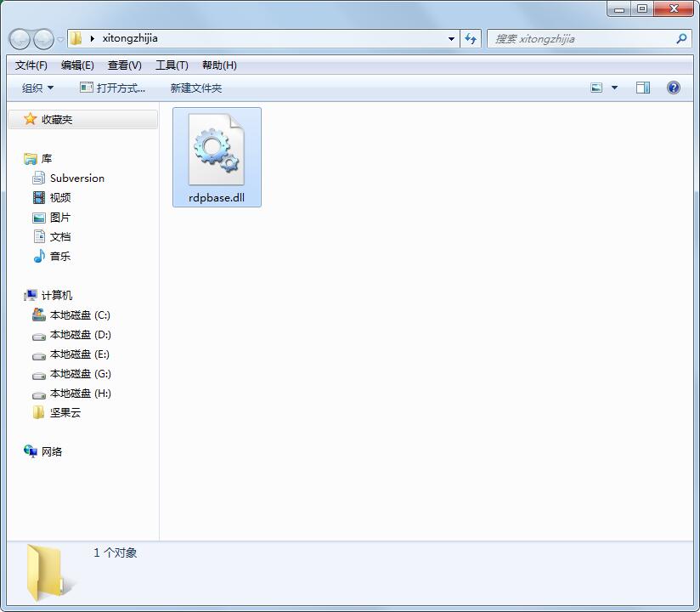
Task: Toggle the preview pane on
Action: [642, 87]
